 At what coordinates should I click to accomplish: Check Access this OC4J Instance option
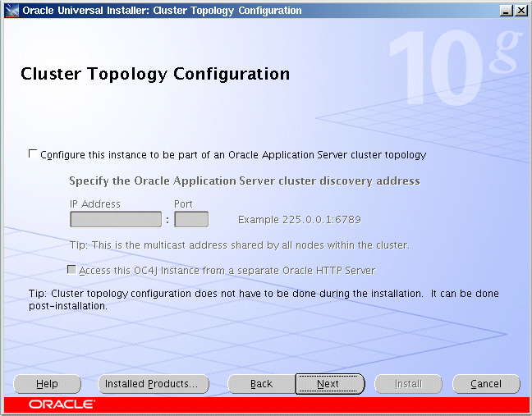pos(71,270)
